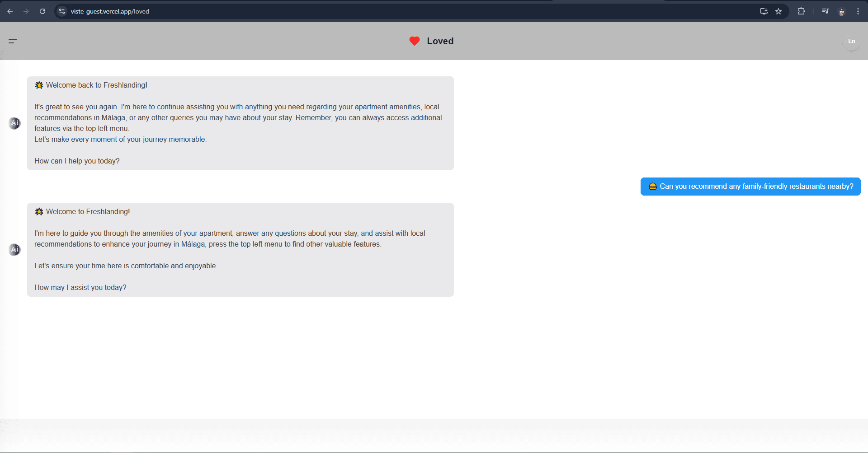
Task: Click the Loved page title
Action: click(440, 41)
